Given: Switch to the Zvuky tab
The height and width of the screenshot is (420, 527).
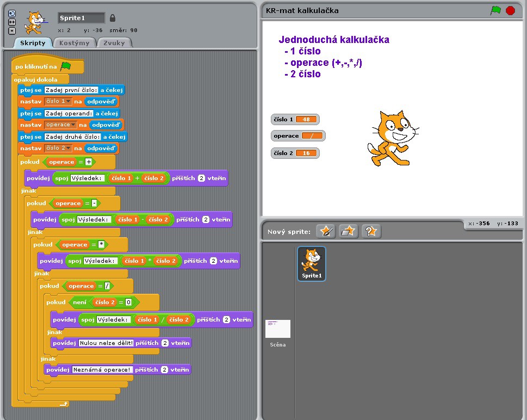Looking at the screenshot, I should pos(114,43).
